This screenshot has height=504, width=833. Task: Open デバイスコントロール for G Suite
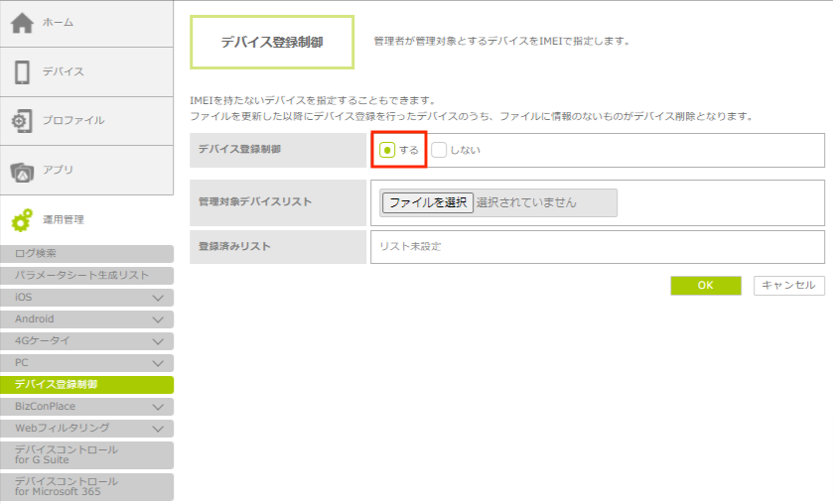pyautogui.click(x=86, y=455)
